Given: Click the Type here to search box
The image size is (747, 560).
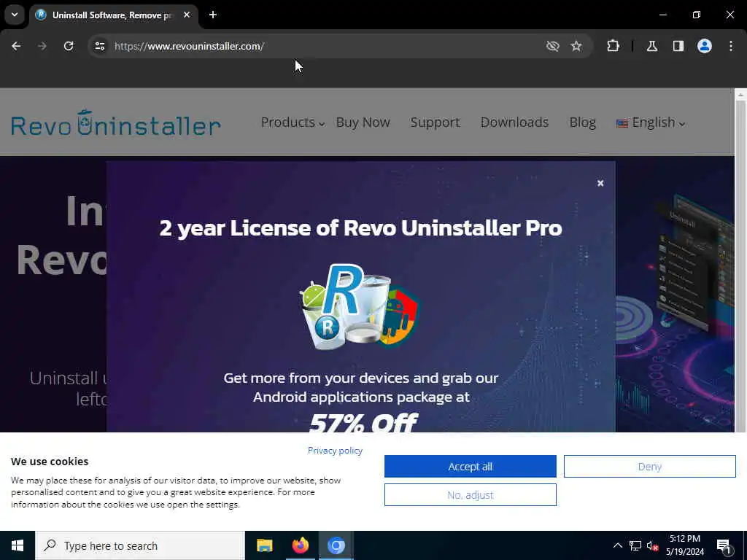Looking at the screenshot, I should (140, 545).
